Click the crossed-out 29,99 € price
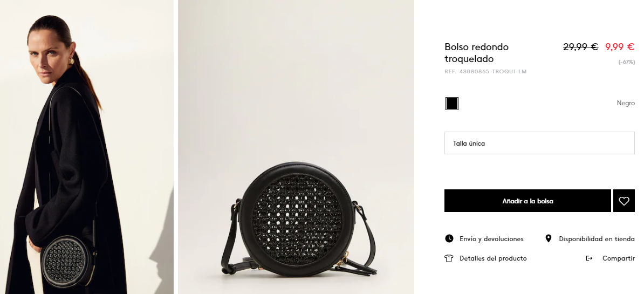 point(580,47)
